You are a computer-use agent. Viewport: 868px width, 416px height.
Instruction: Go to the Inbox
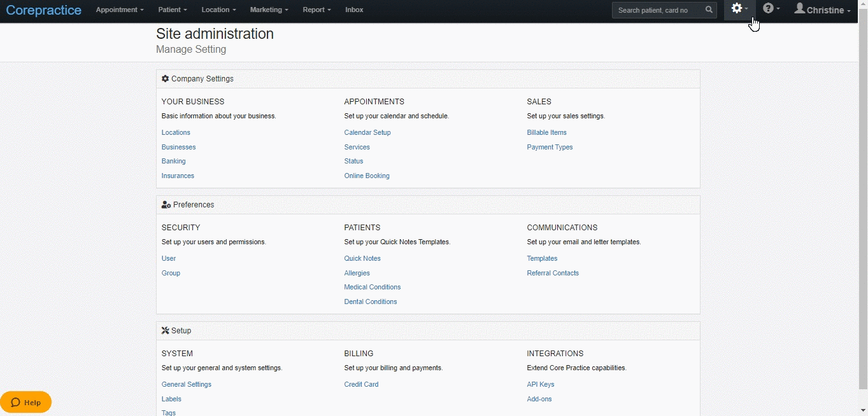tap(354, 10)
